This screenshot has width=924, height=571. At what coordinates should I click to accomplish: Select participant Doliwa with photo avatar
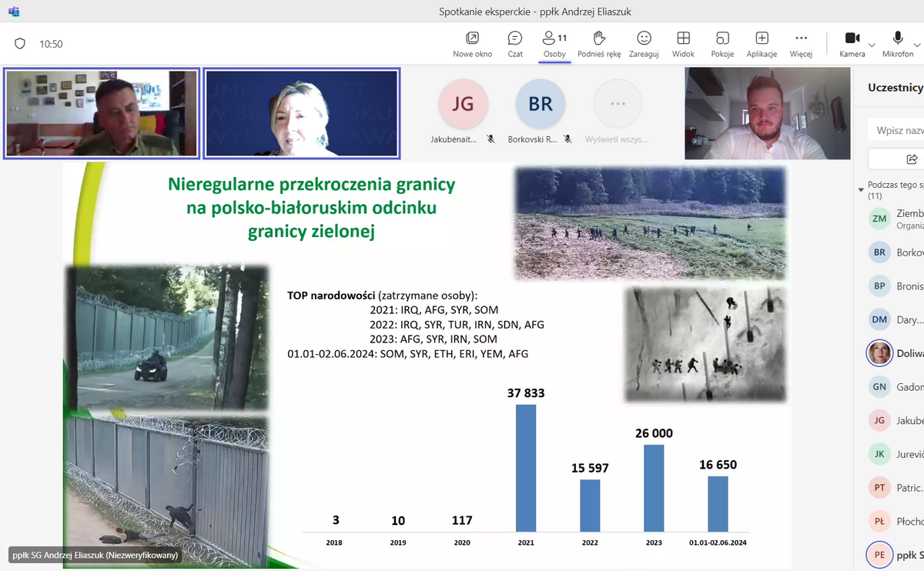coord(893,353)
